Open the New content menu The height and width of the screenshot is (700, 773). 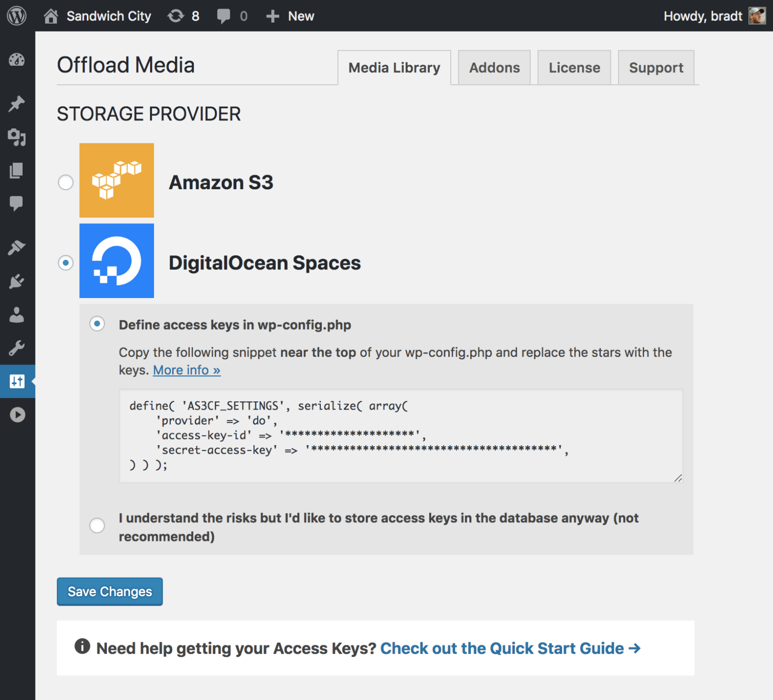click(290, 16)
